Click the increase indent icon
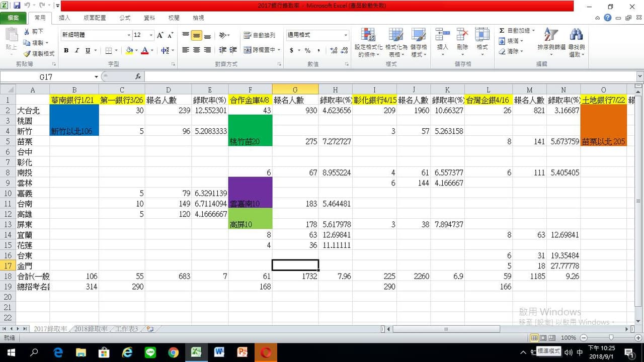The width and height of the screenshot is (644, 362). [233, 50]
